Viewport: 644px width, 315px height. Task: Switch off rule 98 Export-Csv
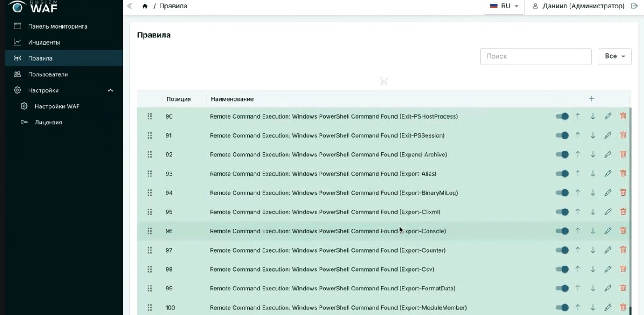[562, 270]
